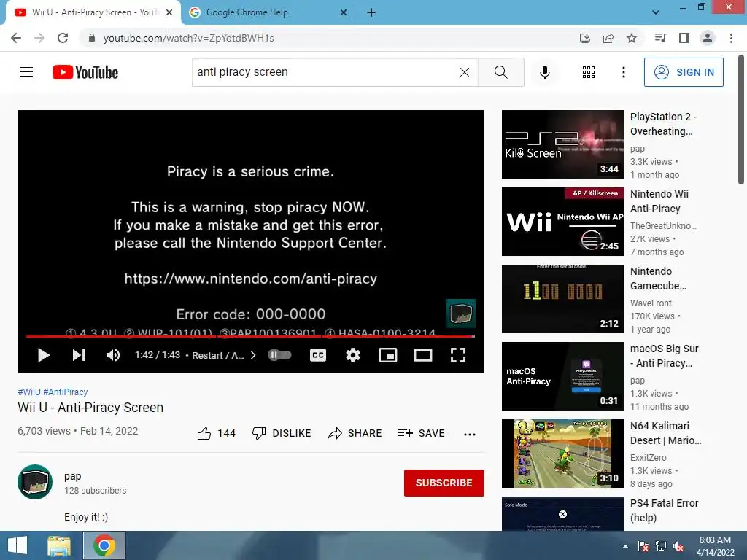Screen dimensions: 747x560
Task: Close the Wii U YouTube tab
Action: tap(169, 13)
